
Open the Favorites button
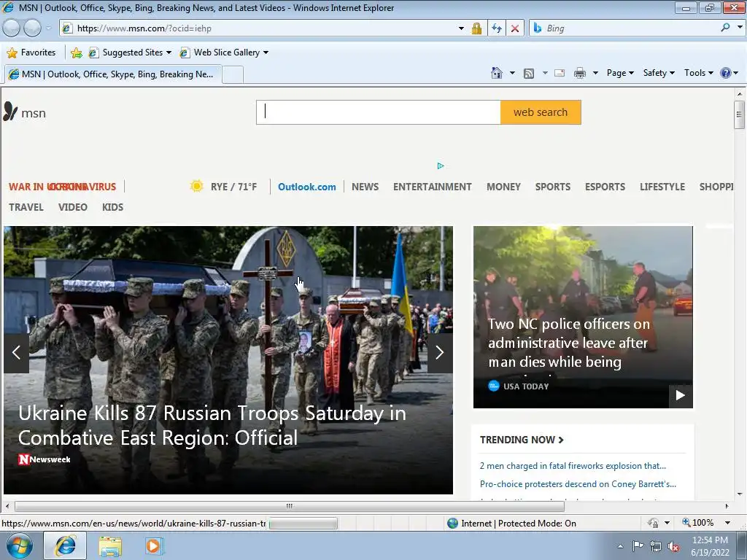31,52
